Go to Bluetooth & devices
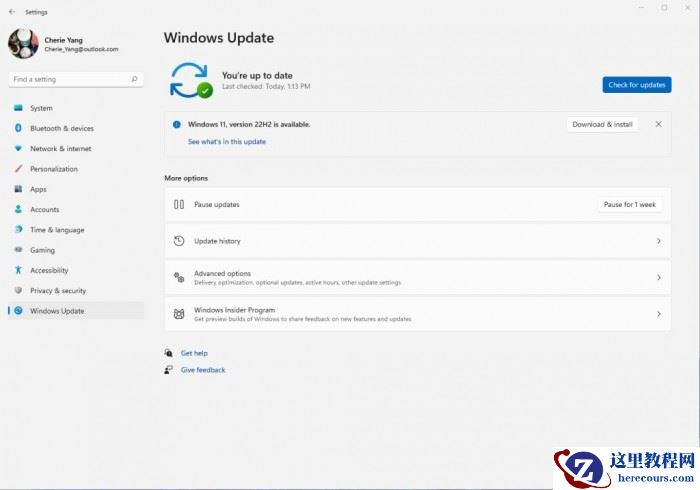The image size is (700, 490). 76,128
